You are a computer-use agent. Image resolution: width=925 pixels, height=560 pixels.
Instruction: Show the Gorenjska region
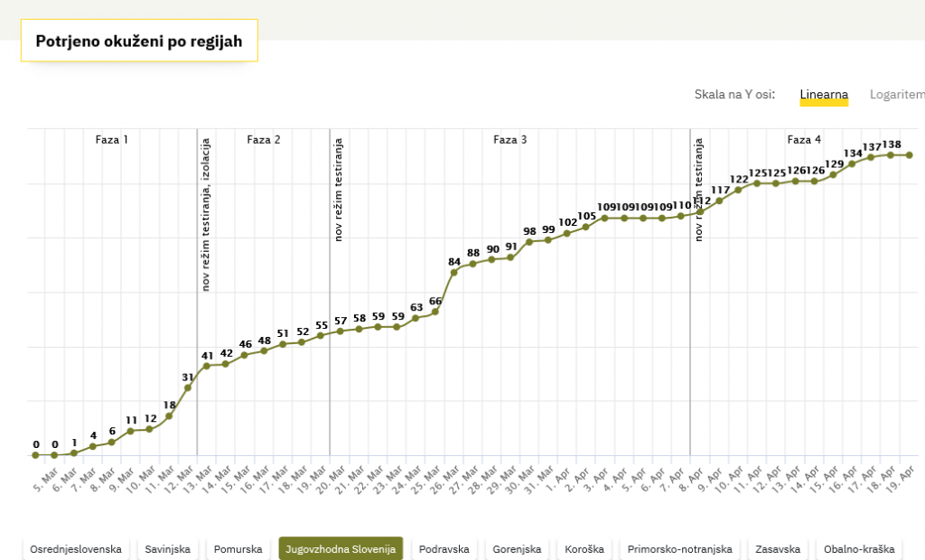pyautogui.click(x=517, y=549)
